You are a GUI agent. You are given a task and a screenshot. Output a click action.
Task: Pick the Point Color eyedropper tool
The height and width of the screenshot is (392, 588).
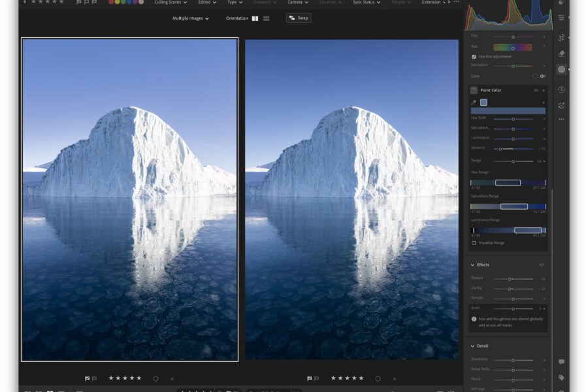[474, 103]
